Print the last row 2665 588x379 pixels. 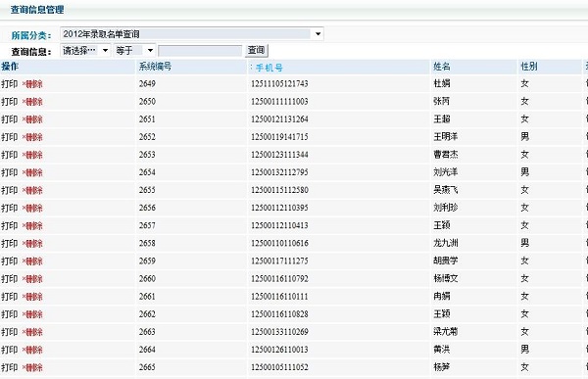click(10, 367)
